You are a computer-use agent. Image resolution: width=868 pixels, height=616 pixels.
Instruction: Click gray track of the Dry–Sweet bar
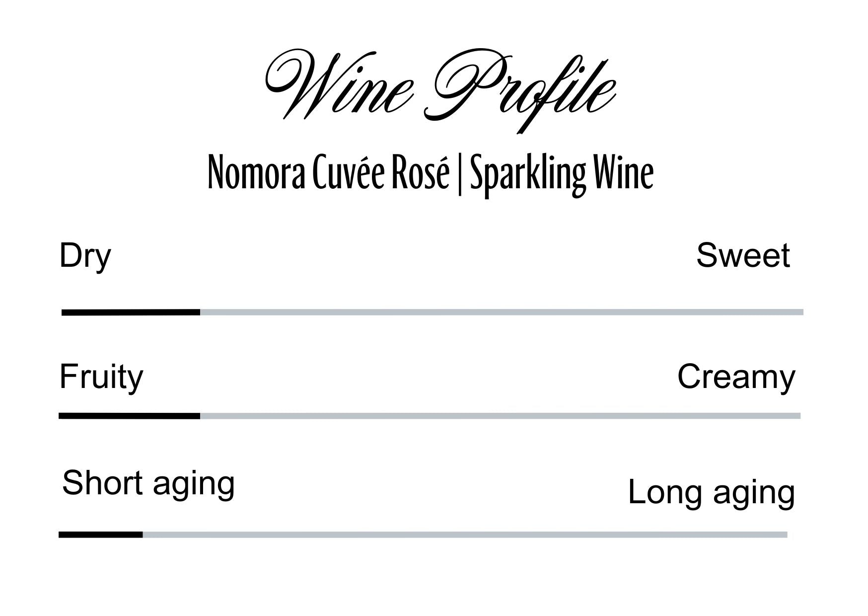coord(502,312)
